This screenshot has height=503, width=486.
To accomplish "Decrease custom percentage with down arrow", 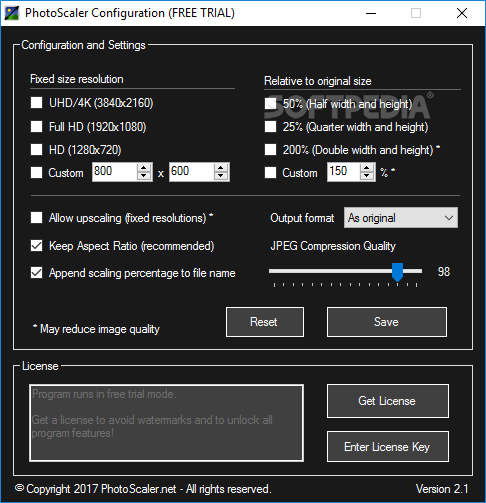I will 367,176.
